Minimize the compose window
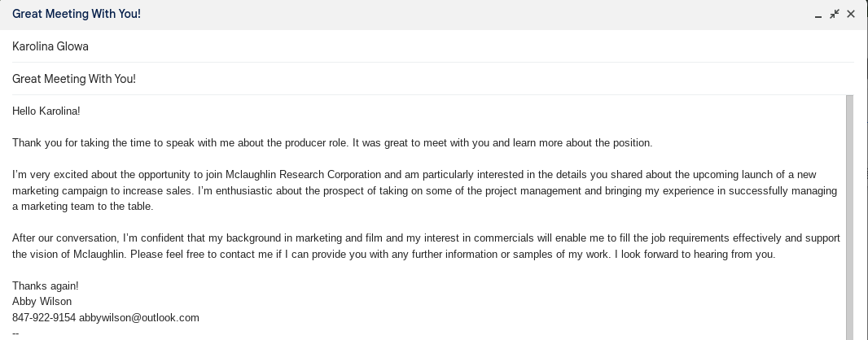The image size is (868, 340). click(x=818, y=15)
